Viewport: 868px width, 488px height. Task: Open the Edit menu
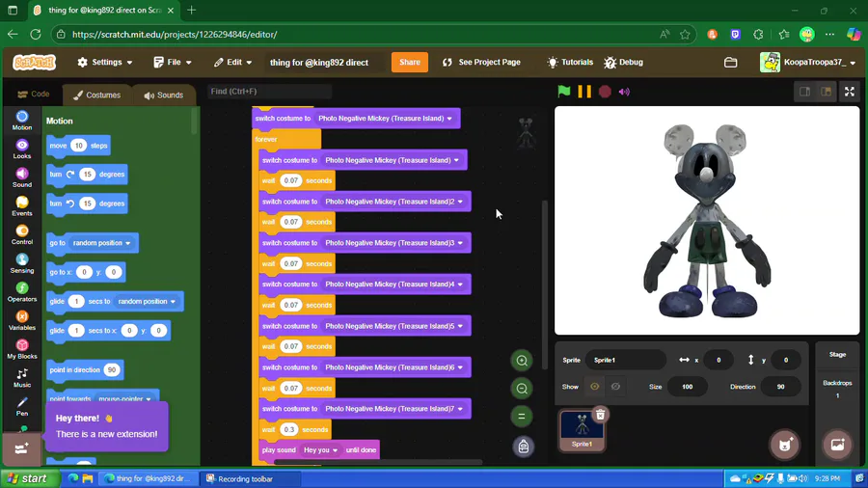[x=233, y=63]
